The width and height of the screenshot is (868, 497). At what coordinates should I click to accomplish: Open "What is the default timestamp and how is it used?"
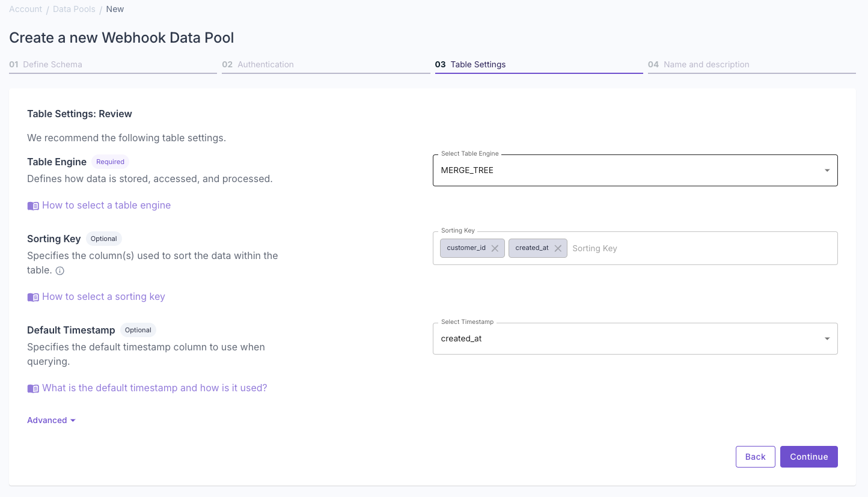[154, 388]
